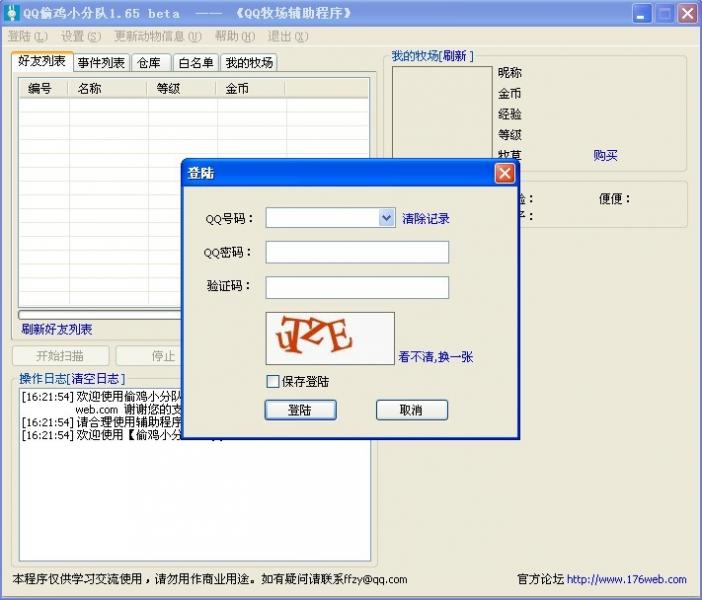Close the main QQ偷鸡小分队 window
Viewport: 702px width, 600px height.
[688, 13]
